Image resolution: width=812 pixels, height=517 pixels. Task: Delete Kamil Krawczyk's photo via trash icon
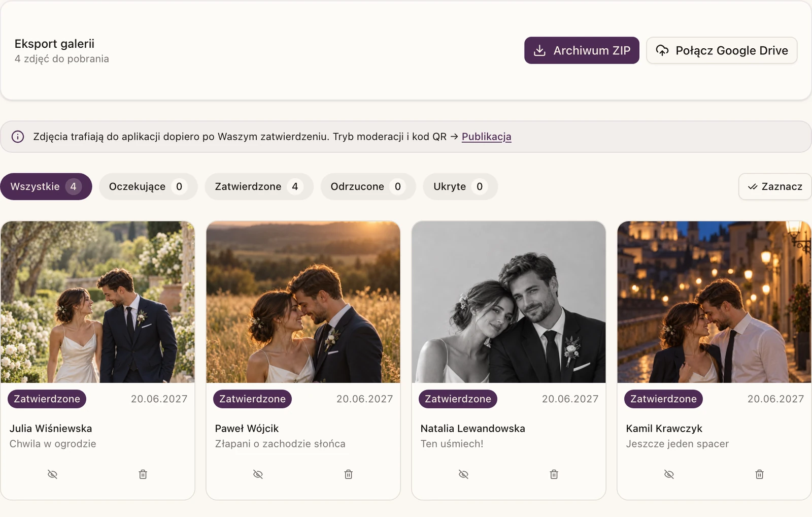point(760,474)
